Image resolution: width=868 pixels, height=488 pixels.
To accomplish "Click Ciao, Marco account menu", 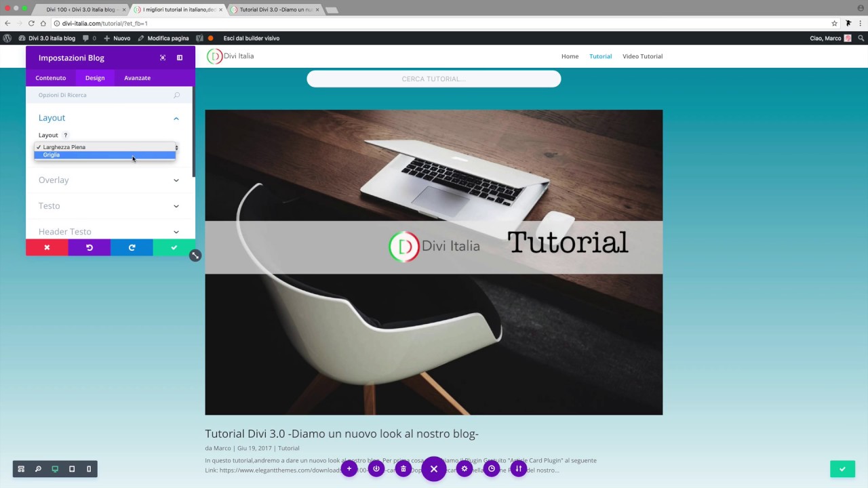I will [x=830, y=38].
